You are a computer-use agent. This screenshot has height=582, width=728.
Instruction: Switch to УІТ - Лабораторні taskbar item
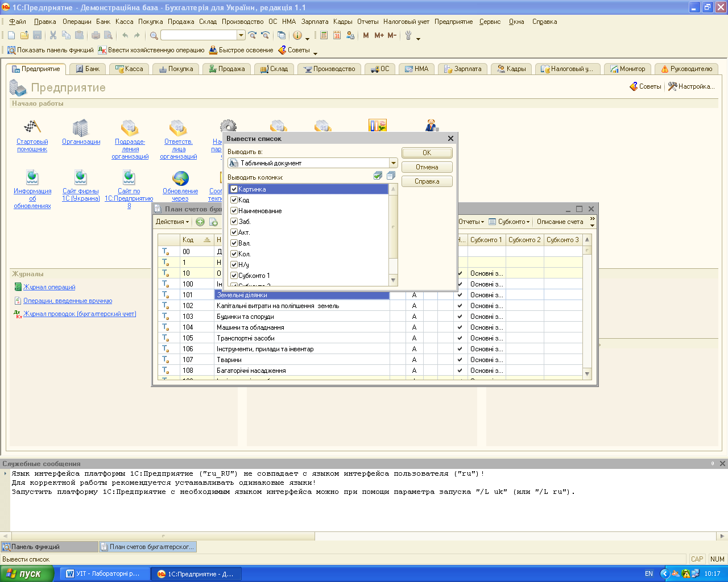pos(105,573)
